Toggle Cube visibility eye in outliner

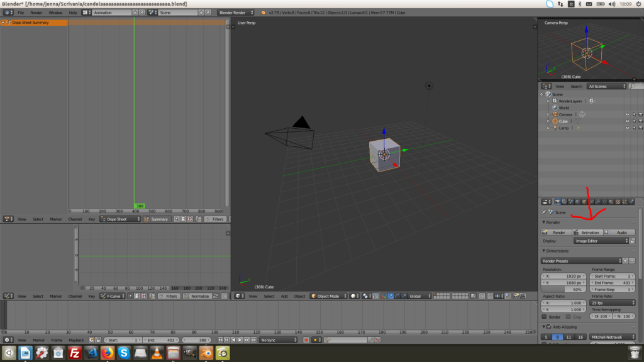pos(627,121)
